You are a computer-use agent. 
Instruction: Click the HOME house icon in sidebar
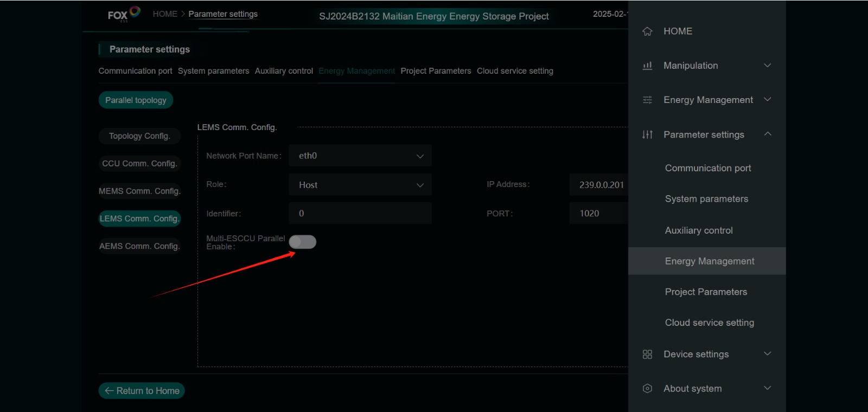tap(647, 31)
